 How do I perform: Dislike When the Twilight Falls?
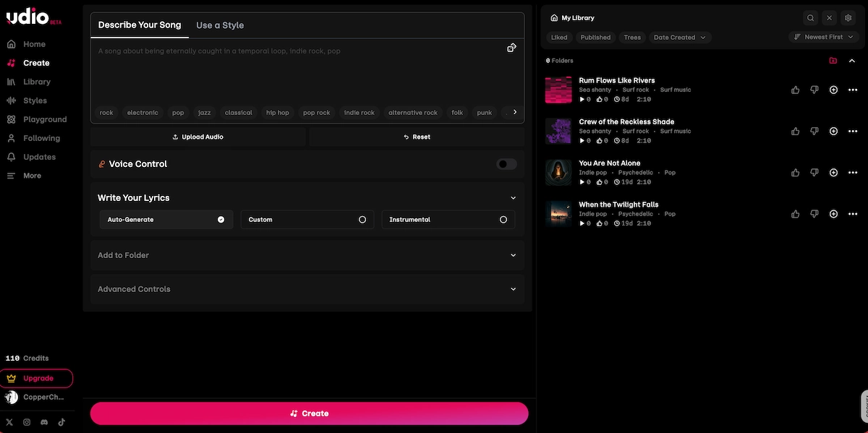coord(814,214)
